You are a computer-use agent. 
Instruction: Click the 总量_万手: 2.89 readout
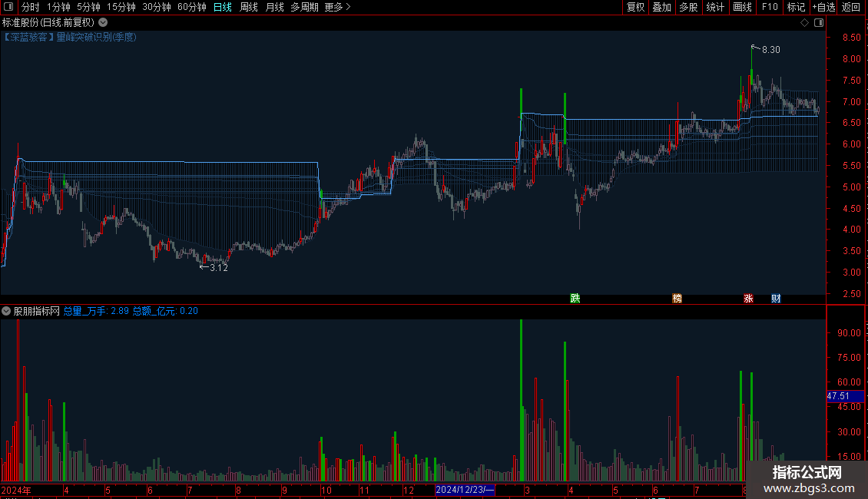click(96, 311)
